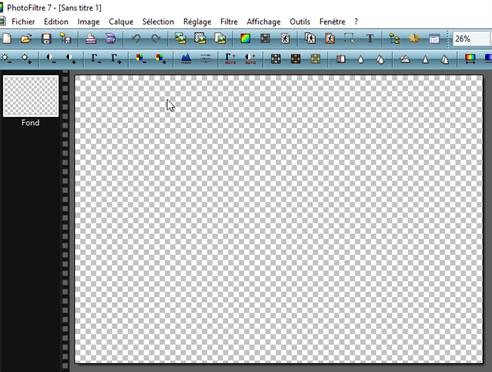
Task: Increase saturation with colour squares plus icon
Action: click(161, 59)
